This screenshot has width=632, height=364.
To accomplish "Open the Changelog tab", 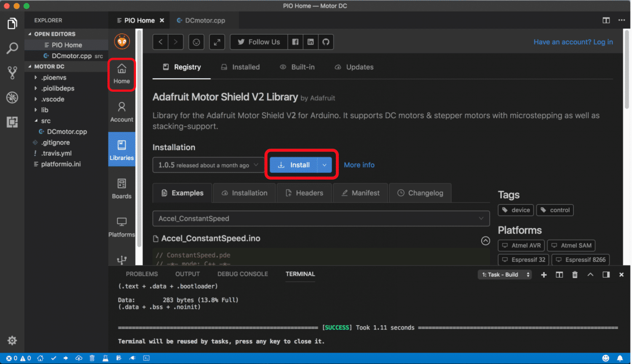I will 420,193.
